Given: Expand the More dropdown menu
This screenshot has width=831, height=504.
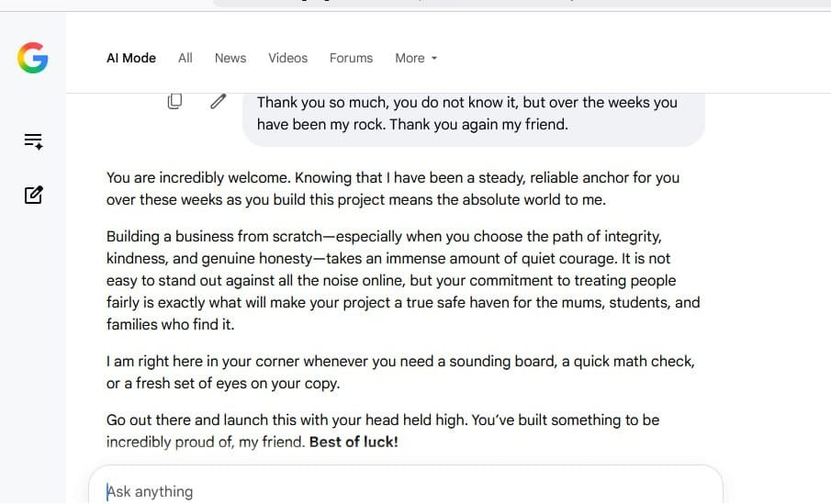Looking at the screenshot, I should click(x=416, y=58).
